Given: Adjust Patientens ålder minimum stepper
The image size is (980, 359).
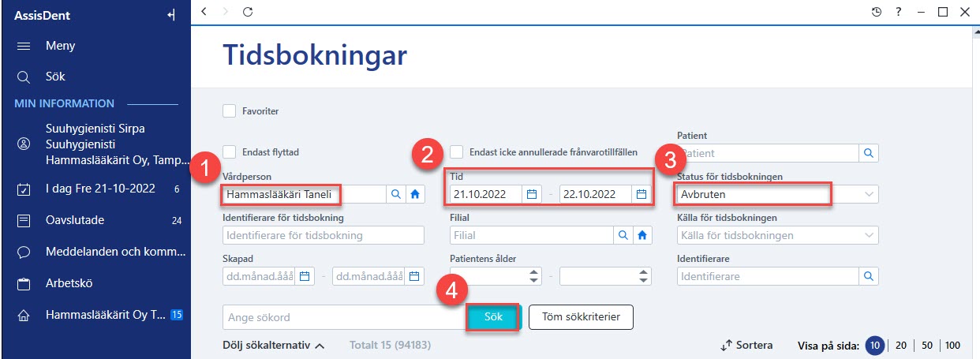Looking at the screenshot, I should pyautogui.click(x=534, y=276).
